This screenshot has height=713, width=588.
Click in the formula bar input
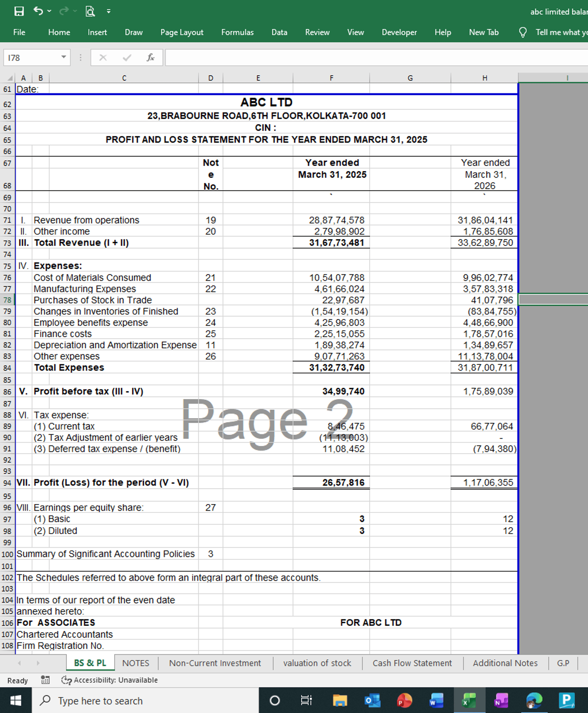click(x=373, y=58)
